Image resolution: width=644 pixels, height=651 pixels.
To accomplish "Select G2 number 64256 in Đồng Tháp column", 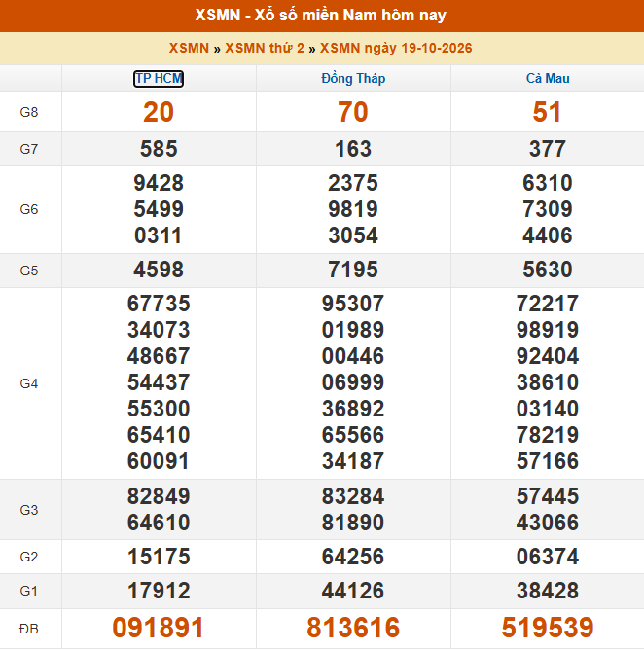I will (353, 557).
